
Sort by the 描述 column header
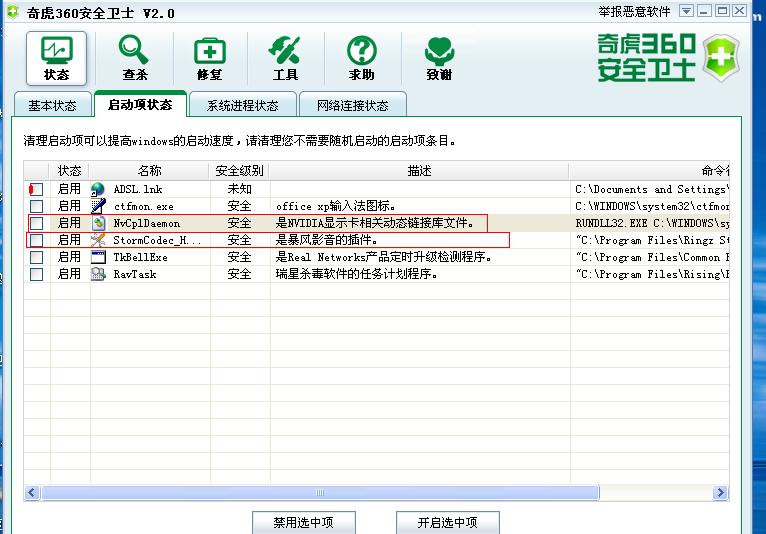click(x=419, y=171)
